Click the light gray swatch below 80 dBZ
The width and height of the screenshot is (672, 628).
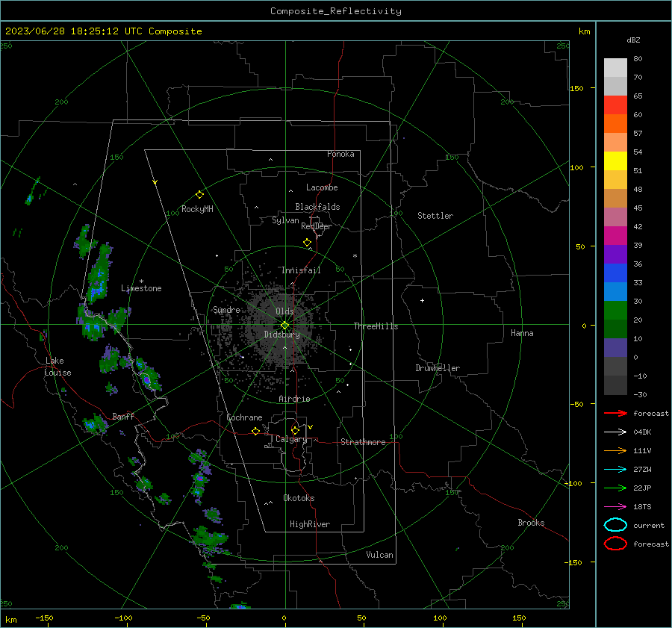(615, 67)
